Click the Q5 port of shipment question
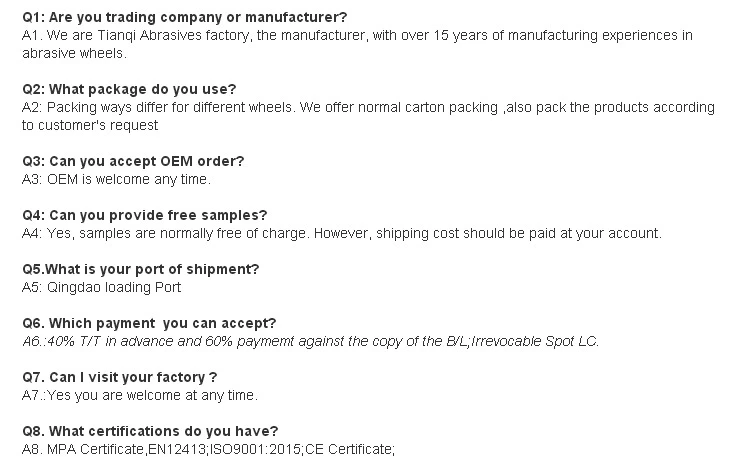 tap(140, 270)
